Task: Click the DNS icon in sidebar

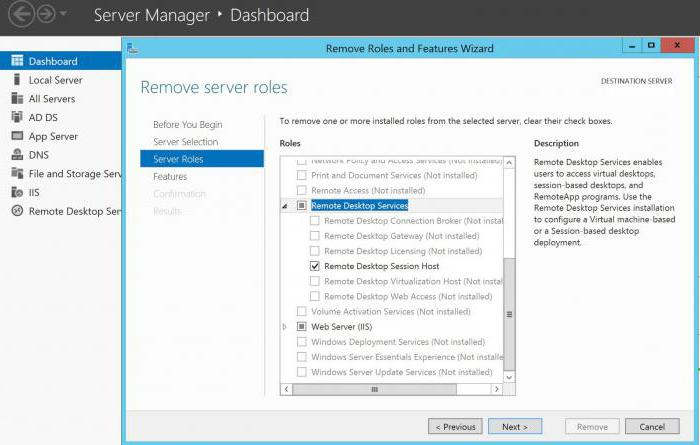Action: [17, 154]
